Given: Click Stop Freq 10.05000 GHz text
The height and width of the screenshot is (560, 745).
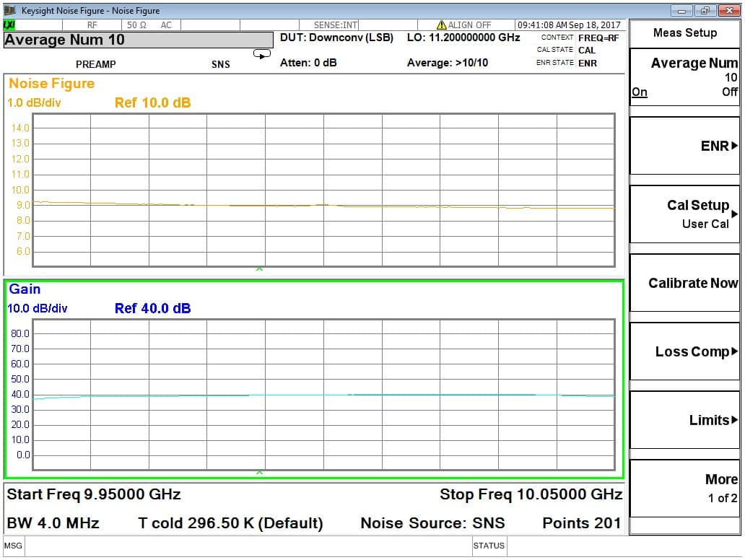Looking at the screenshot, I should (531, 494).
